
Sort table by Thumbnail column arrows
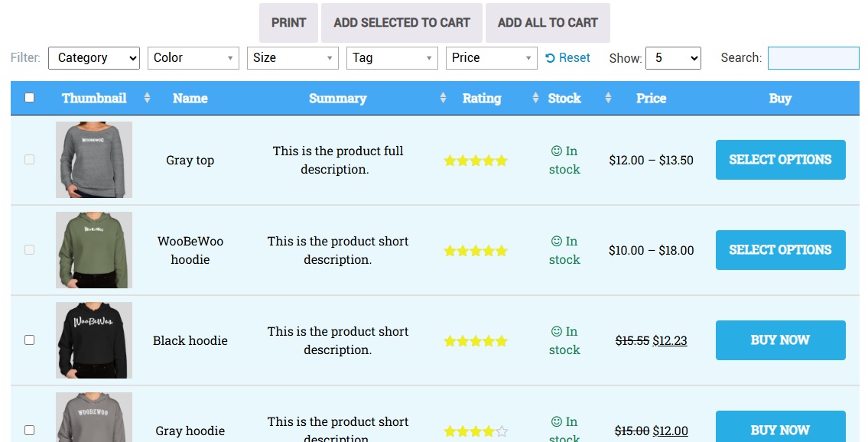[x=148, y=98]
